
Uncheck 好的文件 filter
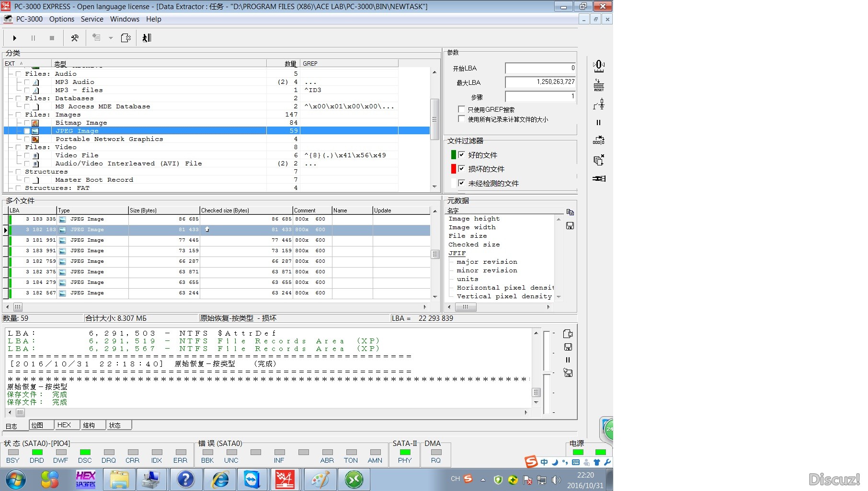[x=461, y=155]
